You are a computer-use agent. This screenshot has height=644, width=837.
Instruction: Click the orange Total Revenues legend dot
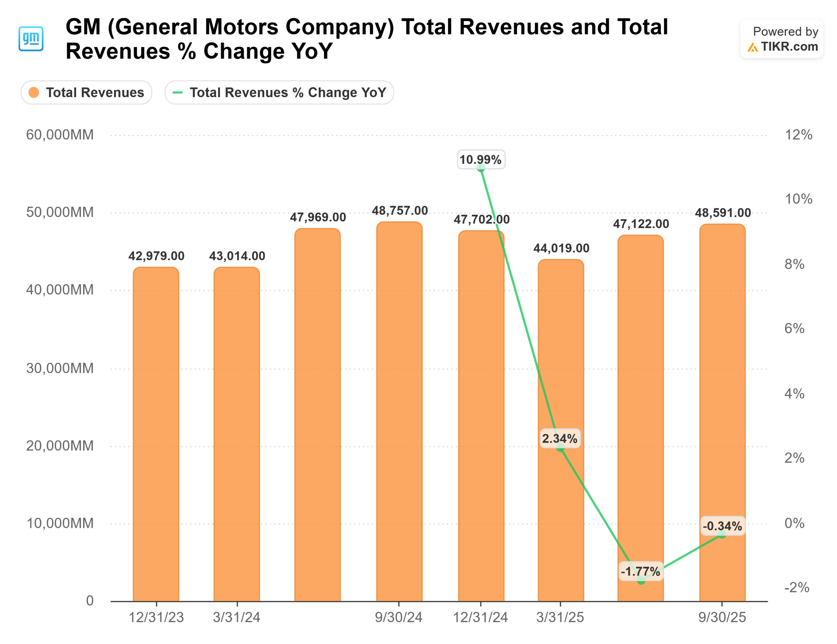[x=34, y=92]
